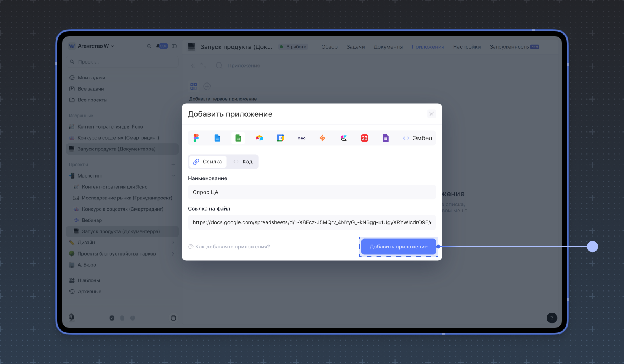Screen dimensions: 624x364
Task: Choose the Google Docs icon
Action: (217, 138)
